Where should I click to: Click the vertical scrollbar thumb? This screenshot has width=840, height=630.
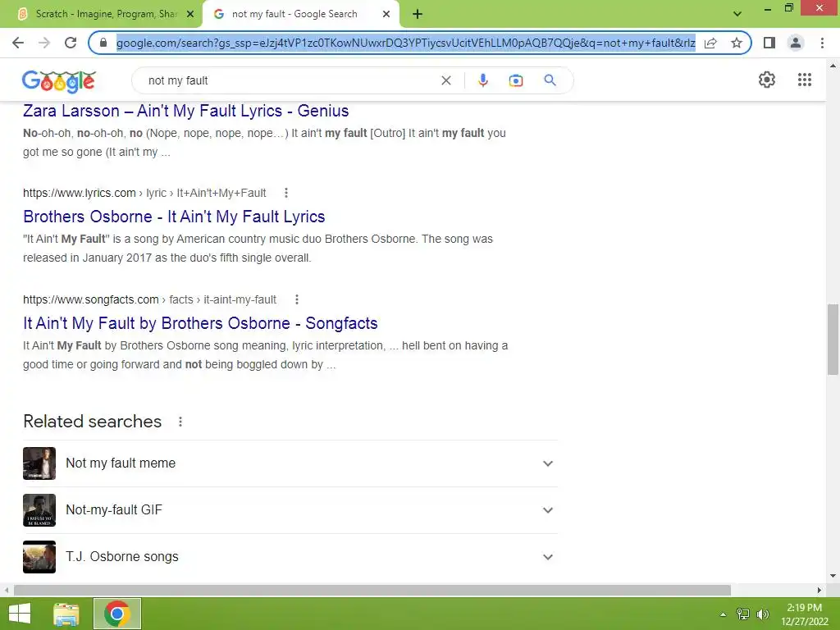click(x=833, y=340)
